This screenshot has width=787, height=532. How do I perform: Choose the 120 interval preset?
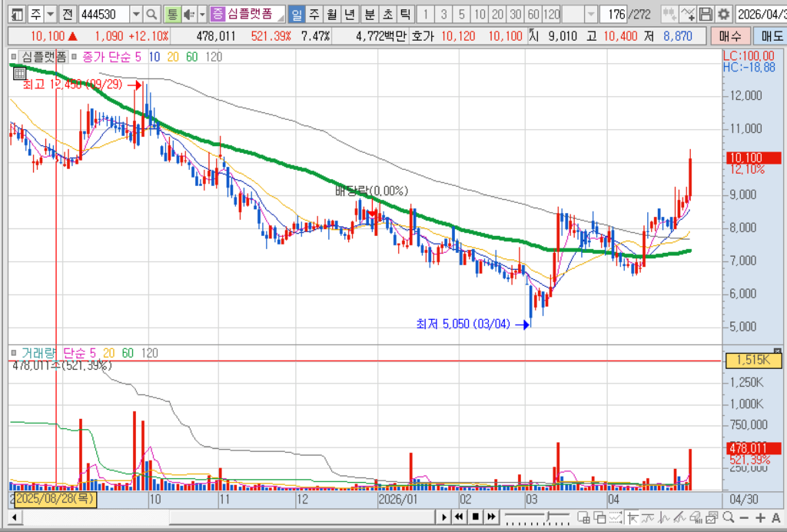click(552, 14)
